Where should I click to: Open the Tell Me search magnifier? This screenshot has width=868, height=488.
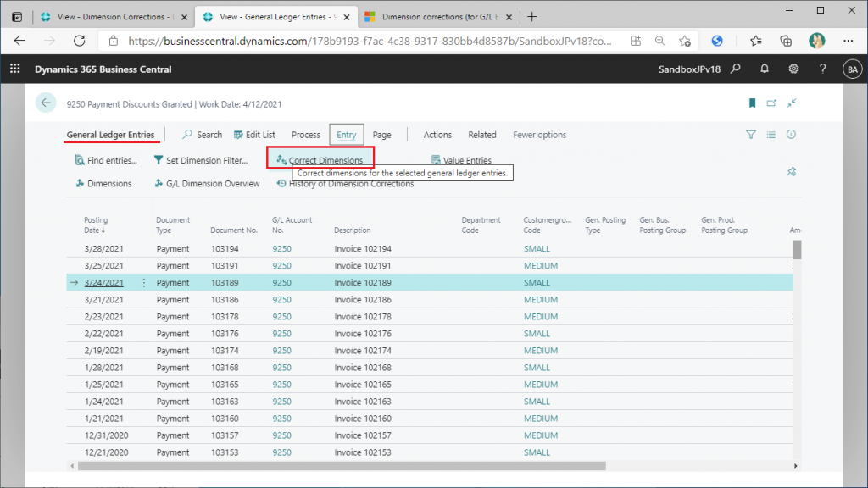(736, 69)
